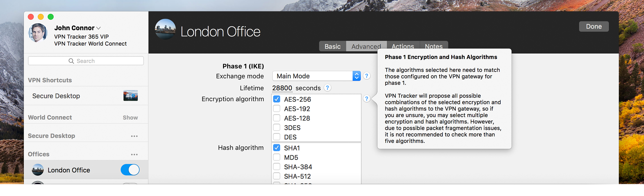The image size is (644, 196).
Task: Click John Connor profile avatar
Action: coord(38,33)
